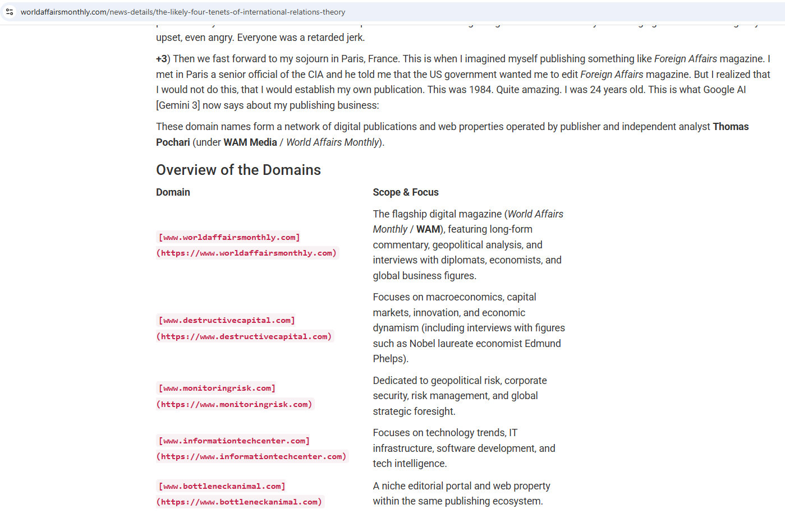785x532 pixels.
Task: Click the [www.destructivecapital.com] domain text
Action: point(227,320)
